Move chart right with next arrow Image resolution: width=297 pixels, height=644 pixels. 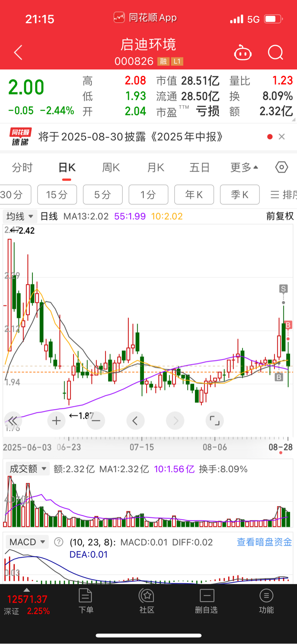coord(175,421)
